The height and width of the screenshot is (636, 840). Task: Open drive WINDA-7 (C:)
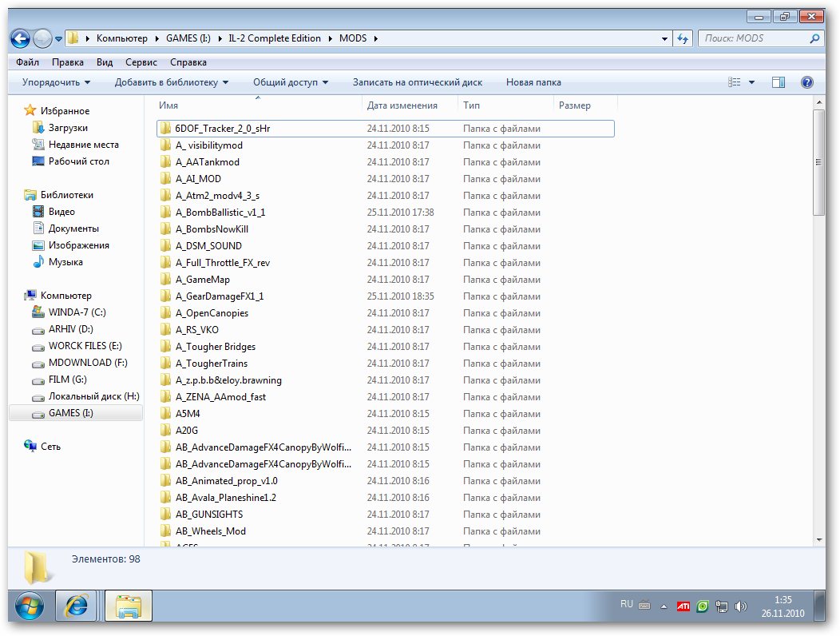77,312
